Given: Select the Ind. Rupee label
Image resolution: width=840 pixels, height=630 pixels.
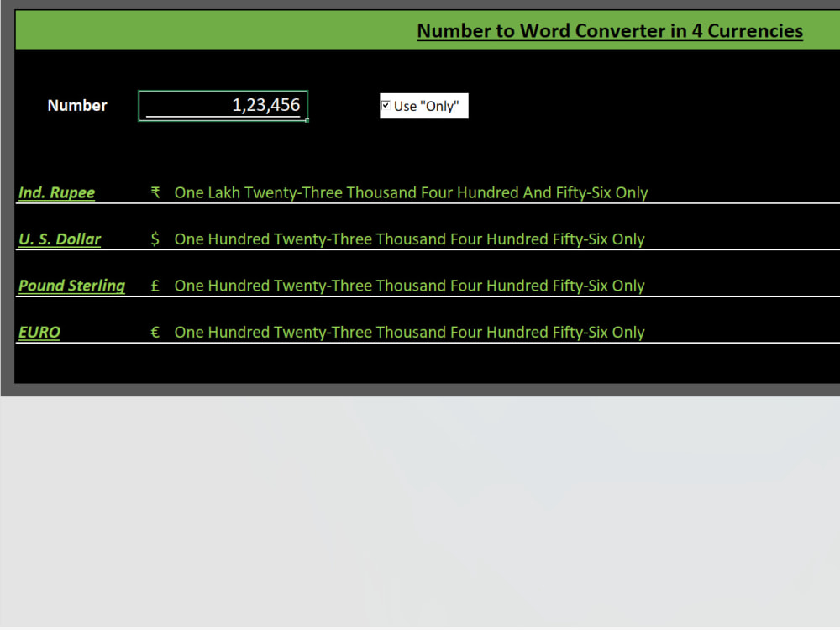Looking at the screenshot, I should tap(56, 192).
